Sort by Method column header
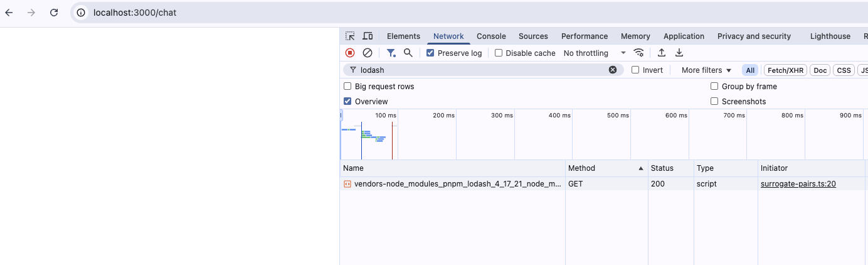The height and width of the screenshot is (265, 868). coord(606,168)
